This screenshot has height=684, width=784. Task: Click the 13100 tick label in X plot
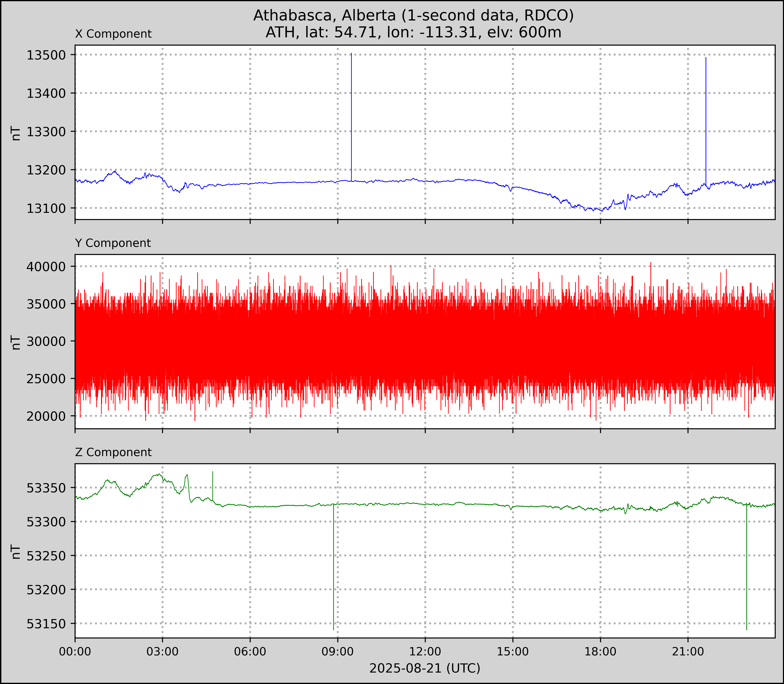46,208
